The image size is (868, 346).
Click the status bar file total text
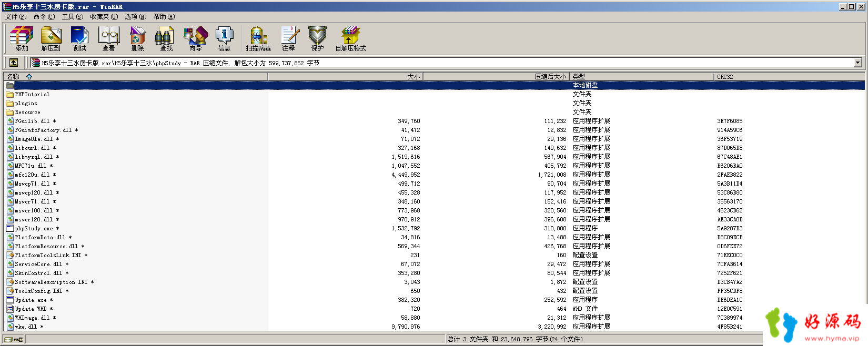[515, 339]
